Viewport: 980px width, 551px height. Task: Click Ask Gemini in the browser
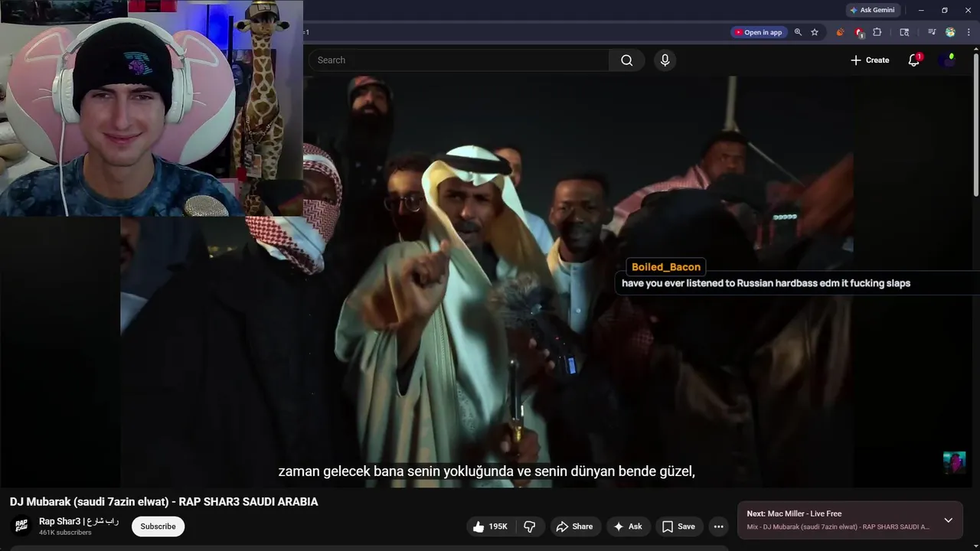tap(871, 10)
